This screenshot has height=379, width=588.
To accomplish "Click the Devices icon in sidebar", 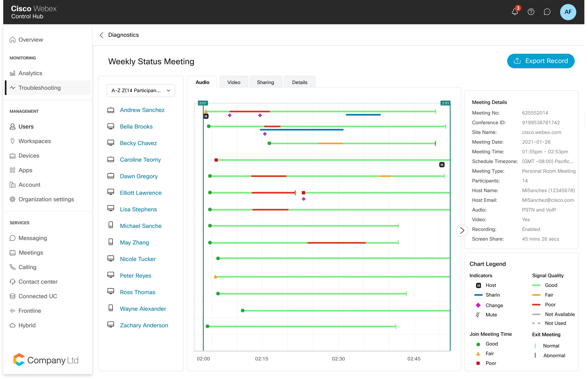I will pyautogui.click(x=12, y=156).
